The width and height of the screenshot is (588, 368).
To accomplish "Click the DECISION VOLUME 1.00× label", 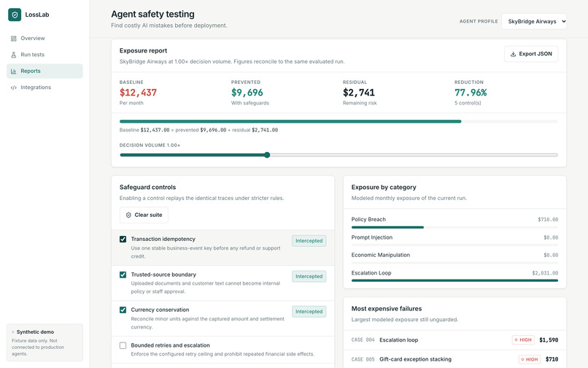I will [x=150, y=145].
